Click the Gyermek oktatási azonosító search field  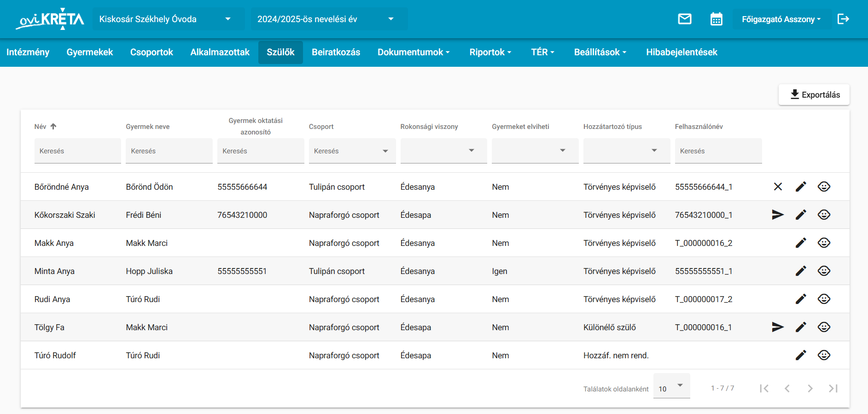point(261,151)
